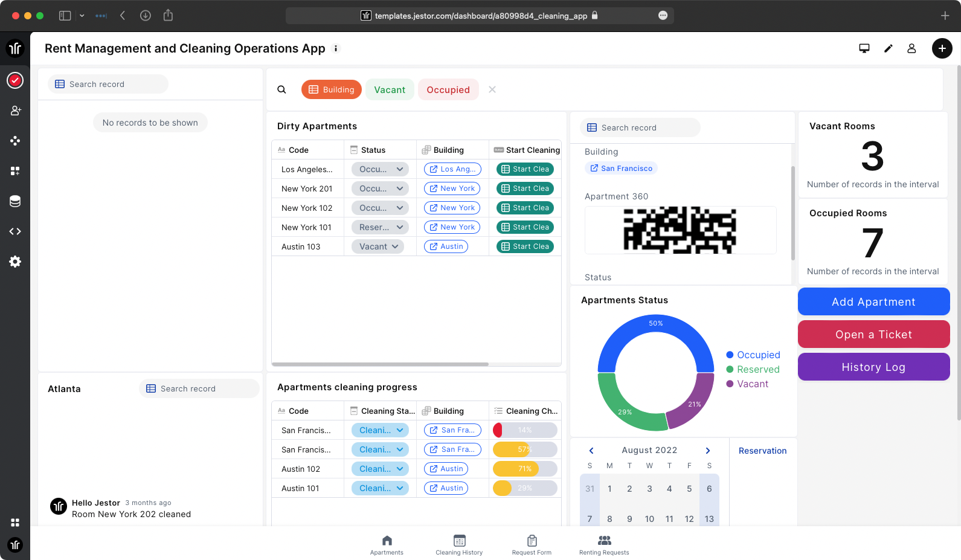This screenshot has height=560, width=961.
Task: Click the 71% cleaning progress bar
Action: [x=525, y=469]
